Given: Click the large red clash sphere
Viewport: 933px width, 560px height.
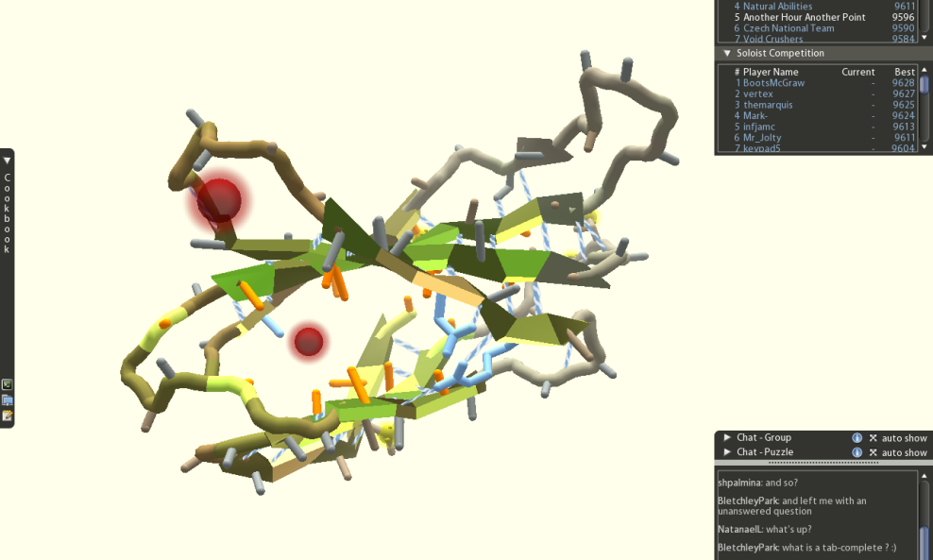Looking at the screenshot, I should coord(219,200).
